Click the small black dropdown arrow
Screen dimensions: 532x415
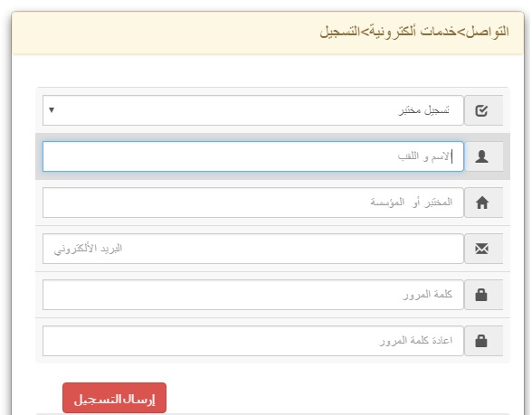pos(52,110)
